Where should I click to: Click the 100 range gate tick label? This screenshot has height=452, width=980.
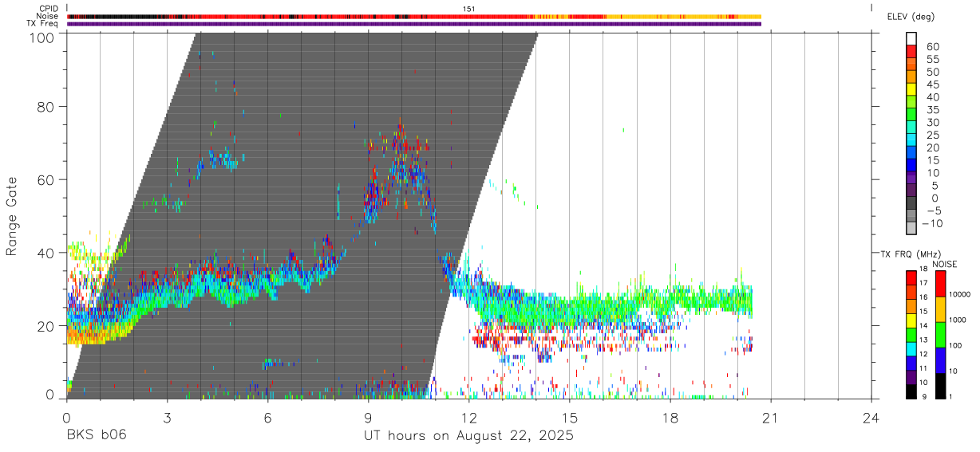(x=42, y=37)
